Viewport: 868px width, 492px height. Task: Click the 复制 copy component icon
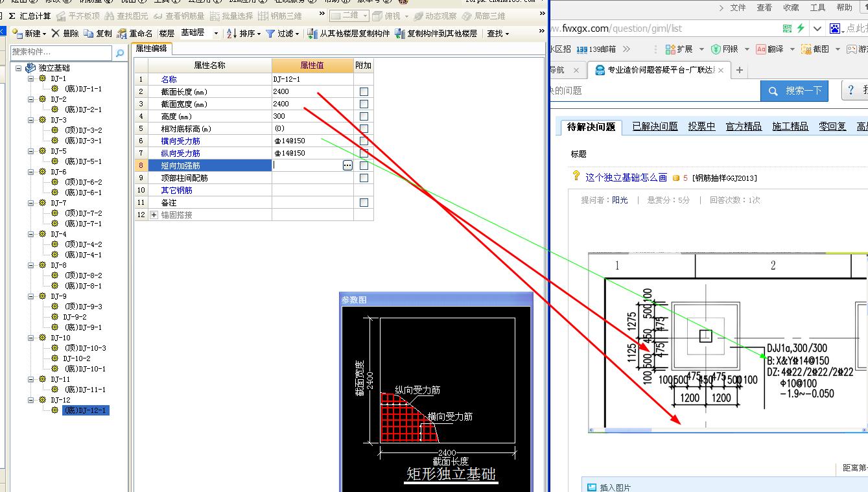97,33
